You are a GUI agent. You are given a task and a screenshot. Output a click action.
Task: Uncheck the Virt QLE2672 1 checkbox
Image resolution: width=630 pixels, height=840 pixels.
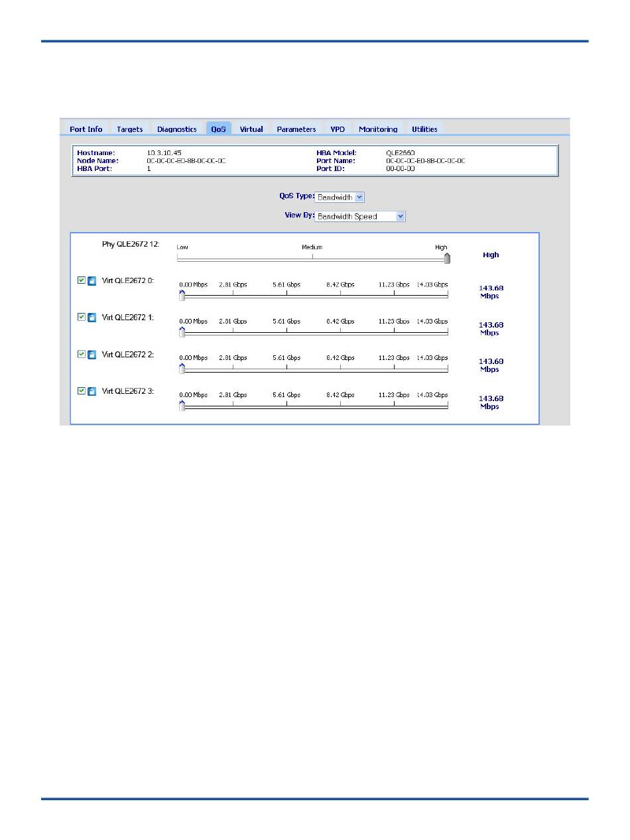coord(82,317)
